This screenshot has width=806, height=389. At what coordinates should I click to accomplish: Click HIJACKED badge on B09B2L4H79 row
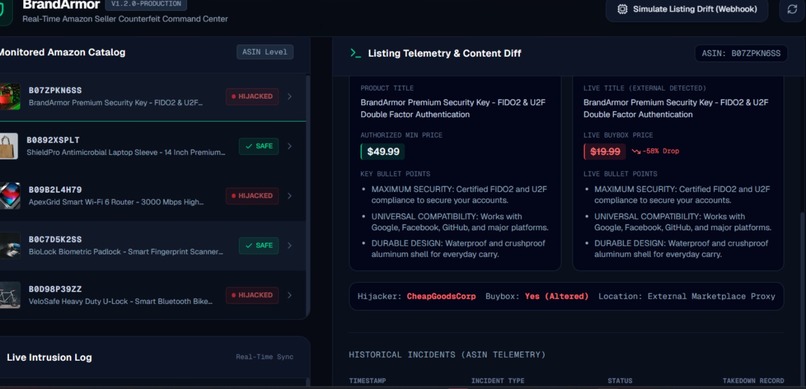[x=252, y=196]
